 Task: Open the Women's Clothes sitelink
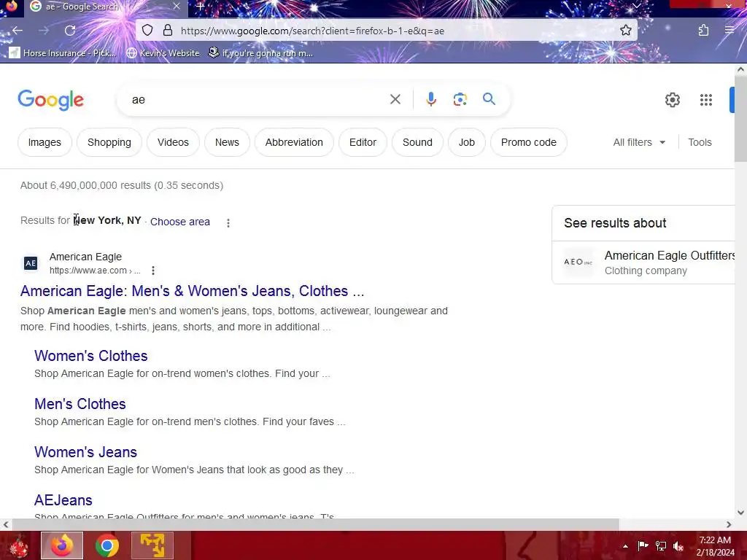coord(91,356)
